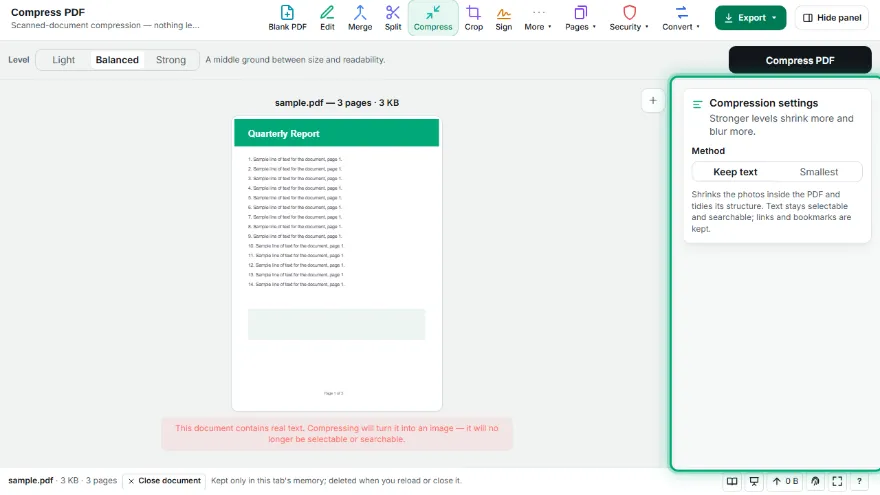Open the Sign tool
This screenshot has height=495, width=880.
(503, 18)
